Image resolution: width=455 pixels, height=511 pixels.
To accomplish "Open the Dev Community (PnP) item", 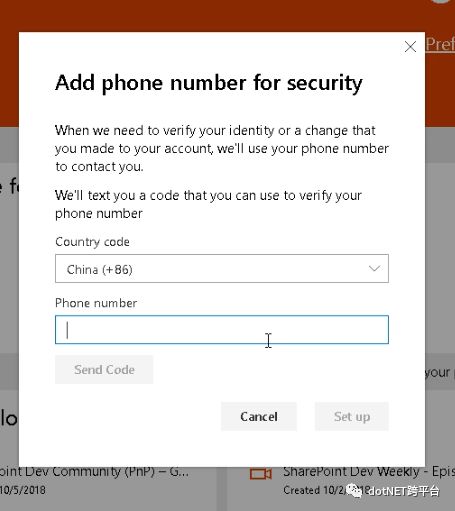I will pos(95,472).
